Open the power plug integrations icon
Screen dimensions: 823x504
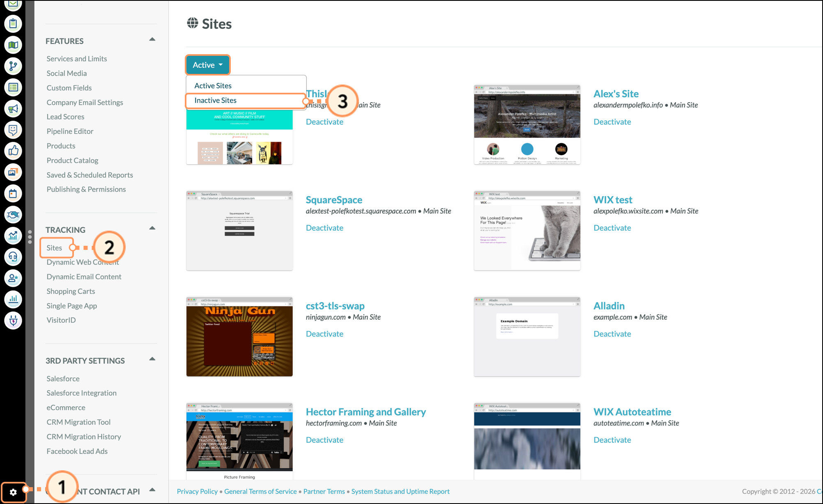coord(13,321)
